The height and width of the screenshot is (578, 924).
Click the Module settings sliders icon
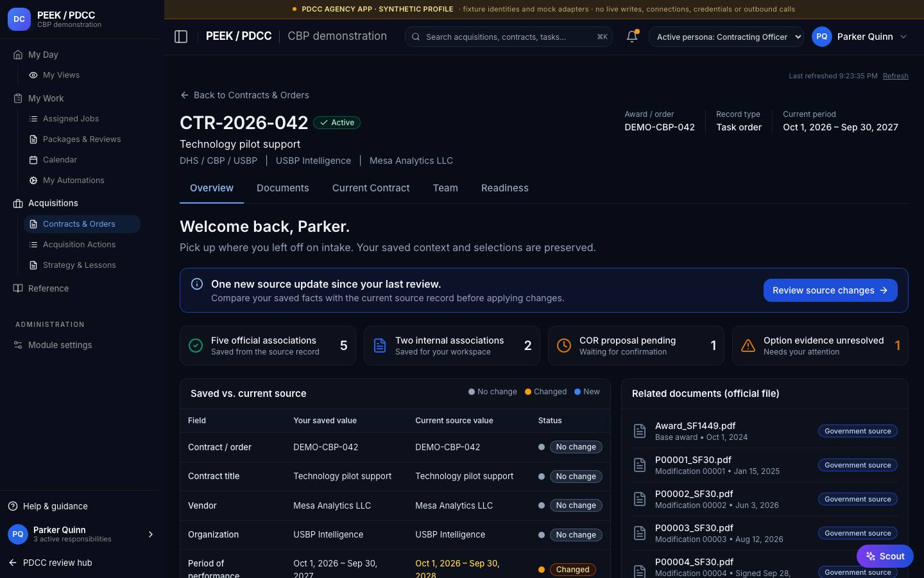pos(18,346)
